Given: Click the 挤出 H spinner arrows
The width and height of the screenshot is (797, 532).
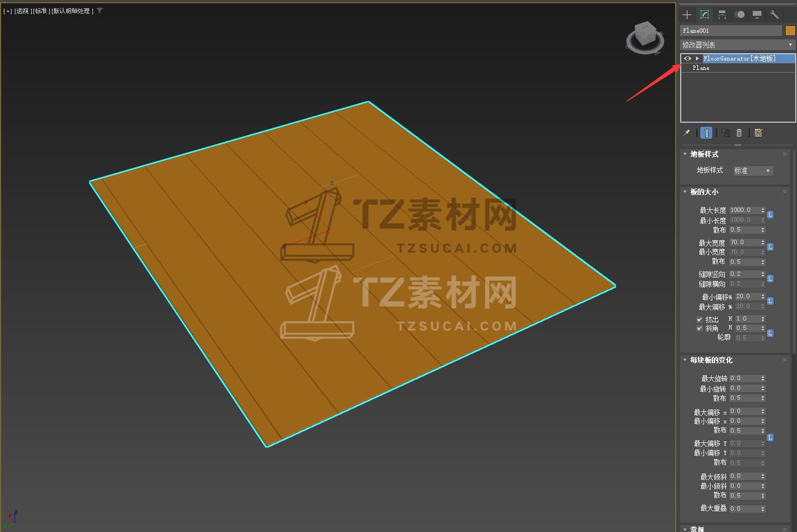Looking at the screenshot, I should [x=763, y=319].
